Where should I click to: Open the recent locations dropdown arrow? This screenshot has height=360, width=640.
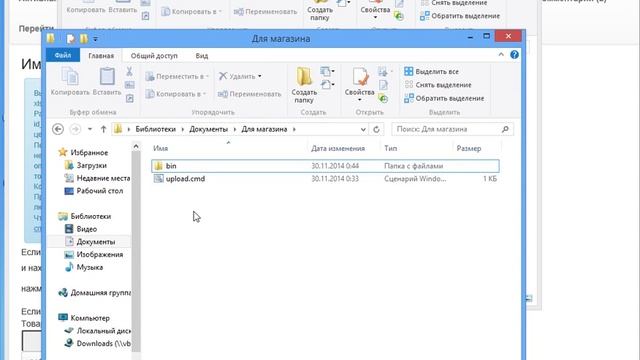[90, 129]
